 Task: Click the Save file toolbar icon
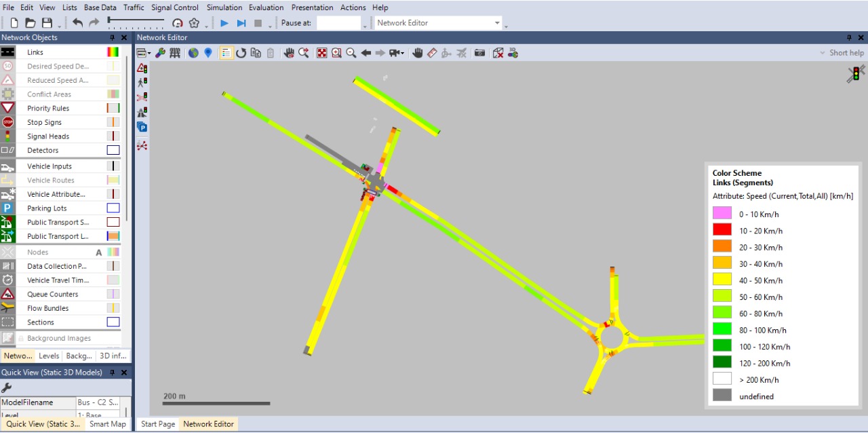(x=47, y=23)
